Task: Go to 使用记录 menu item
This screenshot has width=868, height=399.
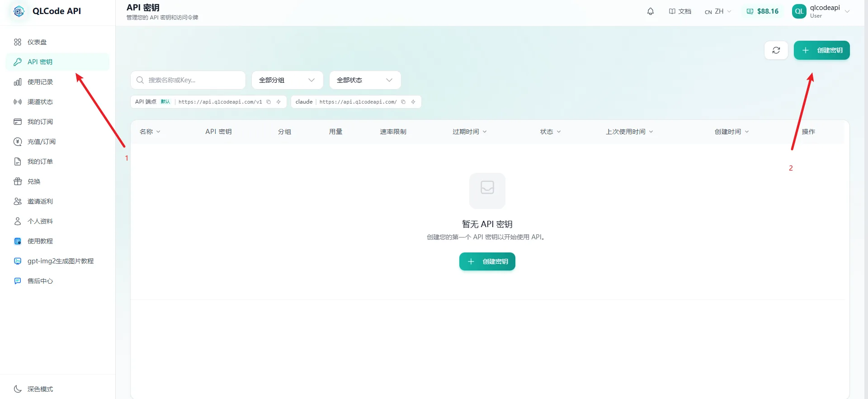Action: (x=57, y=82)
